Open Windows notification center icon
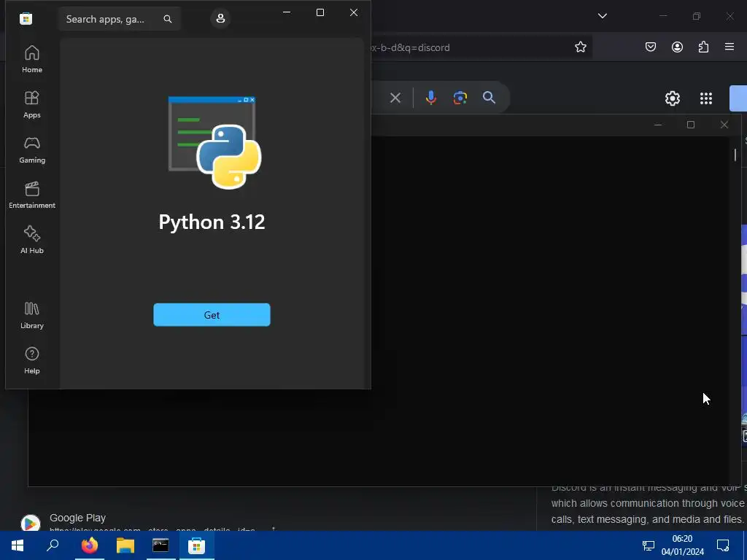 [x=723, y=545]
